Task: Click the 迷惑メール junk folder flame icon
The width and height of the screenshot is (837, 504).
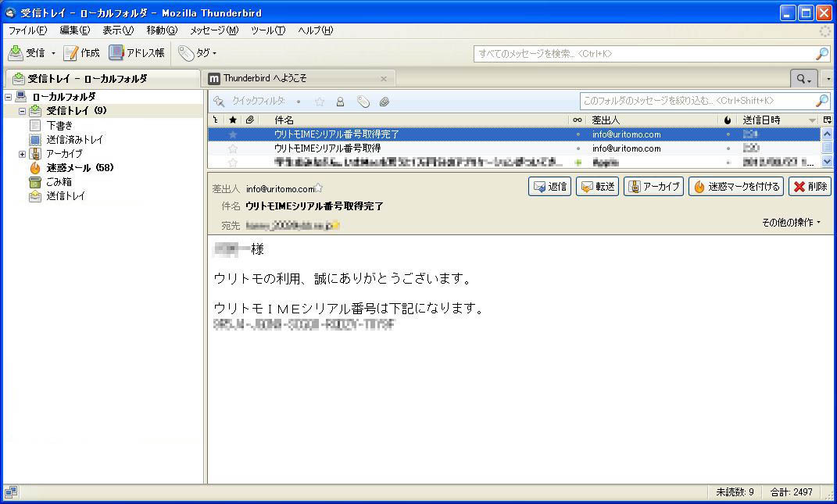Action: point(35,168)
